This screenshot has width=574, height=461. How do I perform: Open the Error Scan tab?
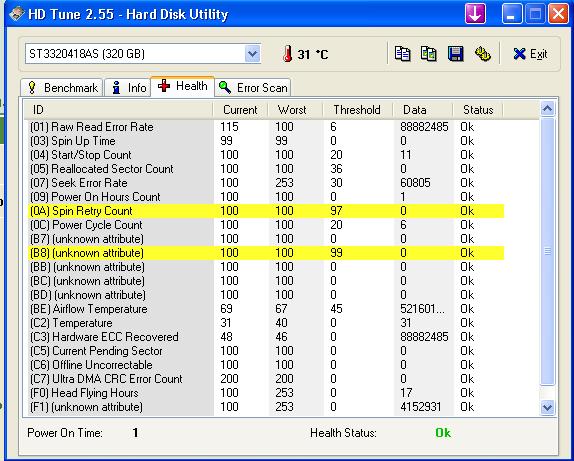click(253, 88)
